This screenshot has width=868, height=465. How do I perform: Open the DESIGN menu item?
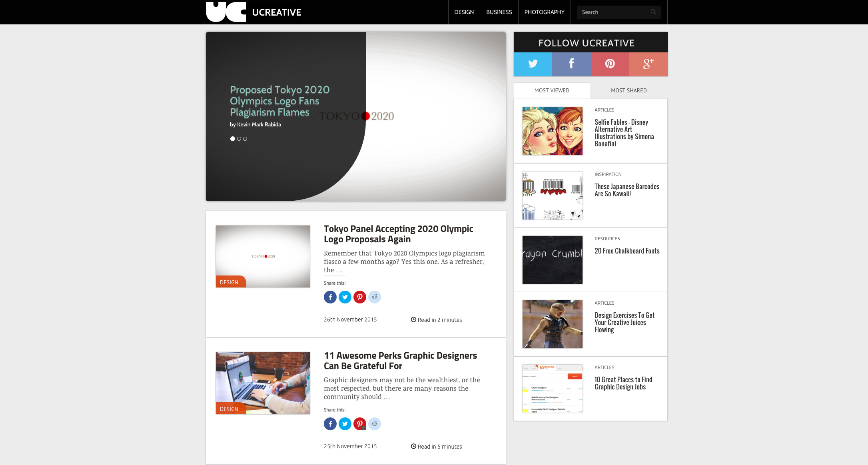point(464,12)
